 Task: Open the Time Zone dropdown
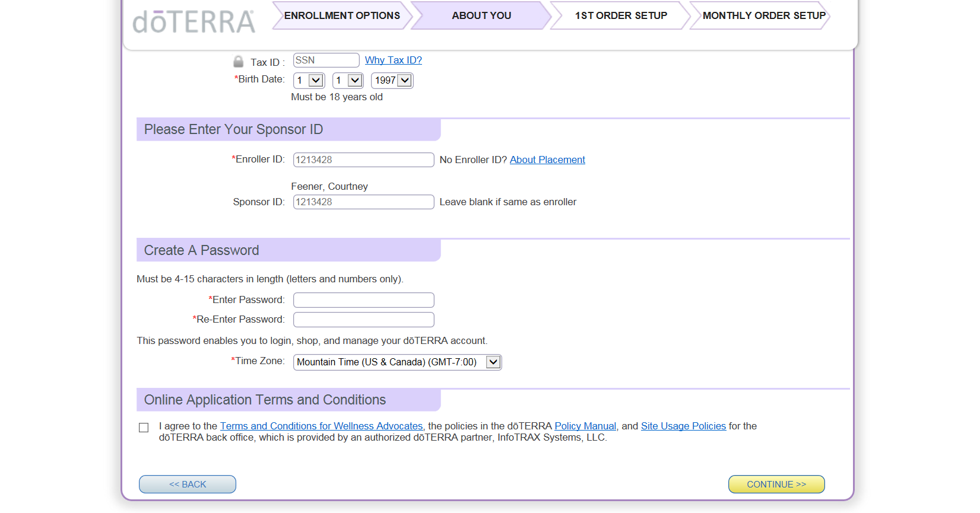point(397,362)
